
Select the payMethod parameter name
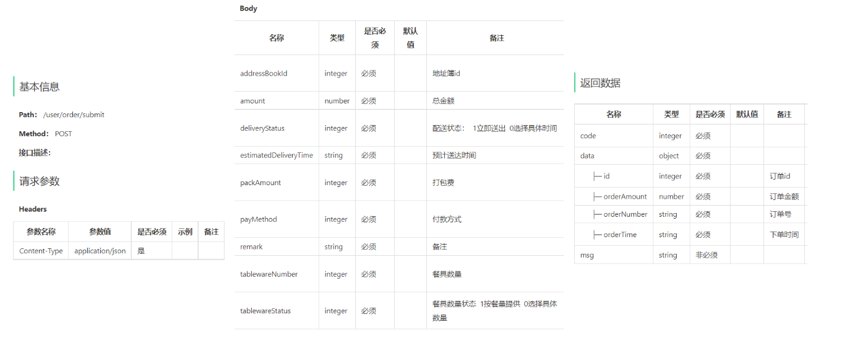(259, 219)
